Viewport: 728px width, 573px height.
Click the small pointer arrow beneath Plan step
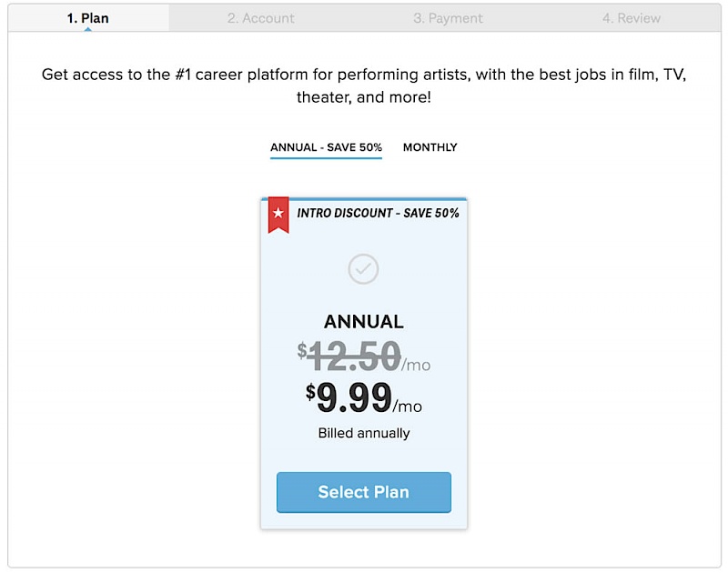tap(88, 29)
